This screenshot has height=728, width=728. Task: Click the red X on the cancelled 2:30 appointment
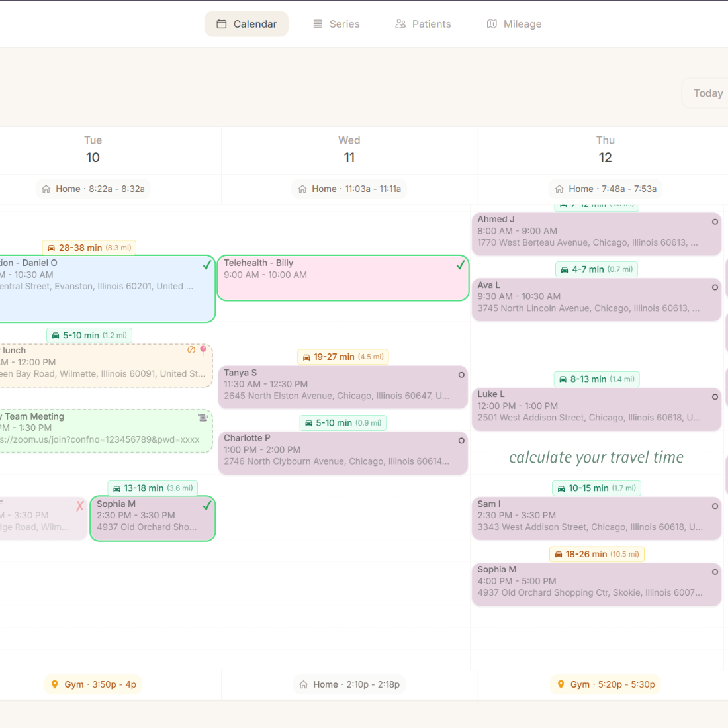point(79,506)
